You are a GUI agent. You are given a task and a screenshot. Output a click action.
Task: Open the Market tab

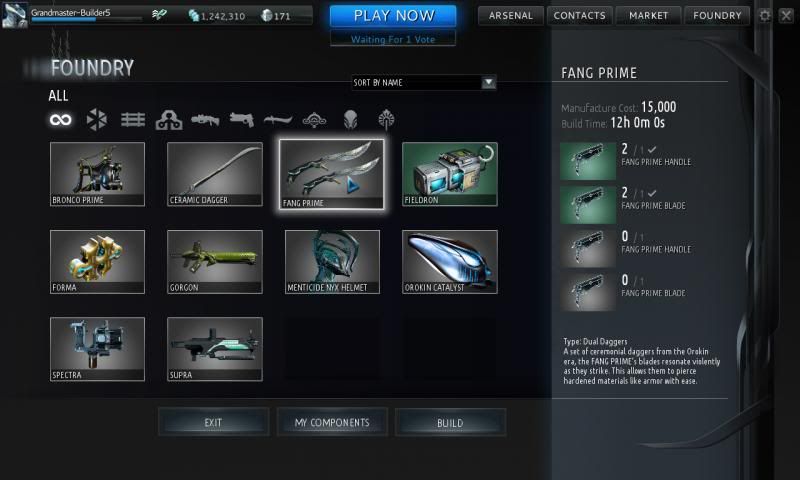pyautogui.click(x=648, y=16)
